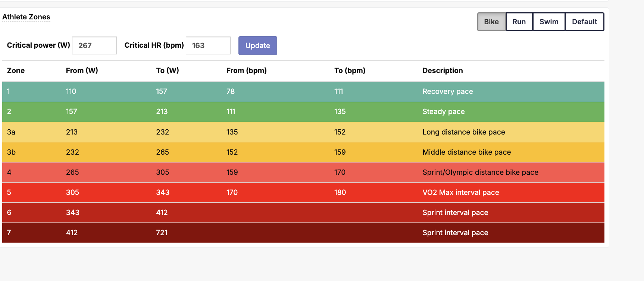Click the Athlete Zones heading
Screen dimensions: 644x281
pyautogui.click(x=26, y=17)
